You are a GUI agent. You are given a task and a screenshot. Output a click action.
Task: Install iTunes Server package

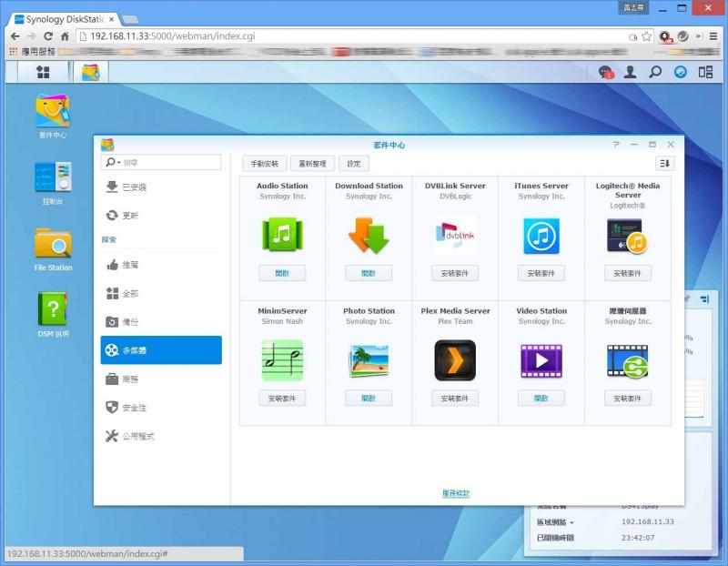(541, 273)
